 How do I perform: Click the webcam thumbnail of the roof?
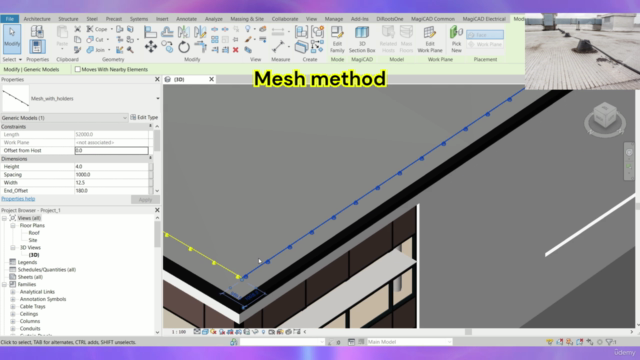pos(582,51)
